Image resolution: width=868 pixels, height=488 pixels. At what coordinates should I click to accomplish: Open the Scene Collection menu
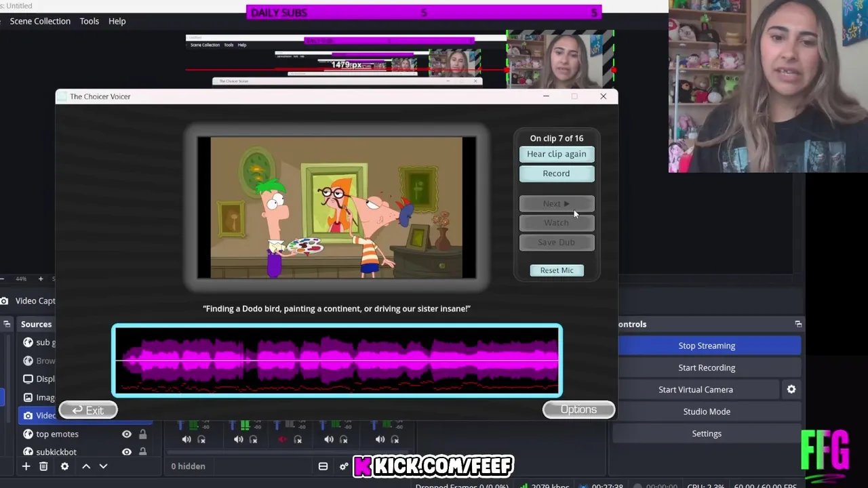(40, 21)
